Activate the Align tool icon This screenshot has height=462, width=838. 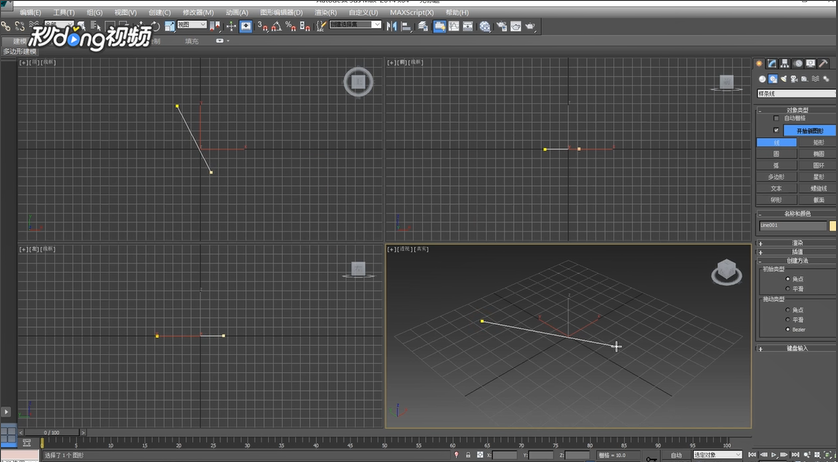click(406, 26)
